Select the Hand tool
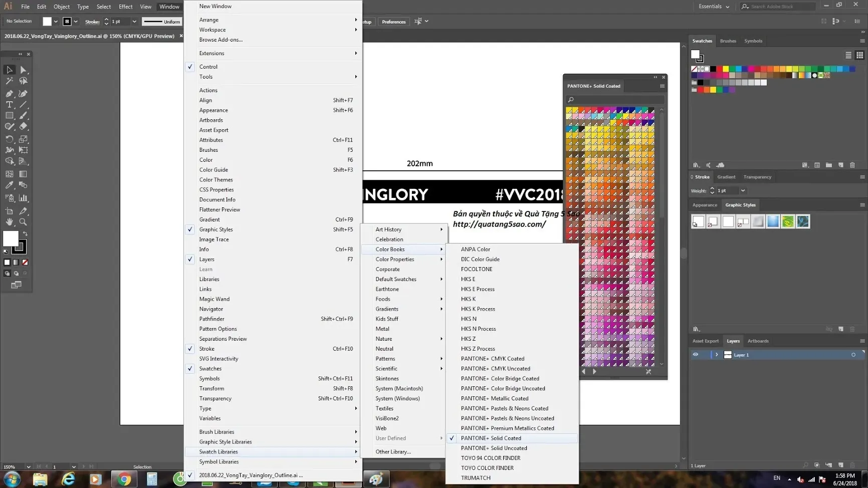The width and height of the screenshot is (868, 488). 9,222
